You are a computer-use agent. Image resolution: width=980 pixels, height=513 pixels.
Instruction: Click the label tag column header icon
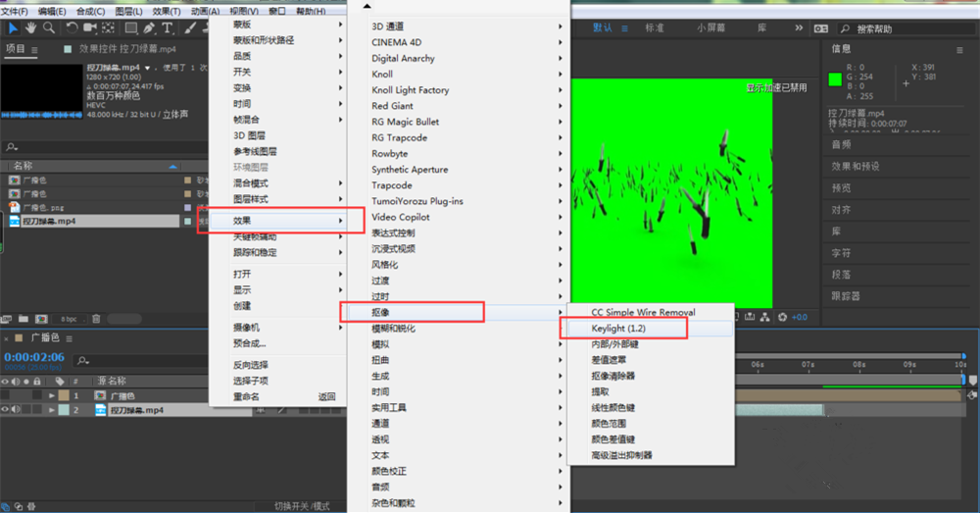click(x=60, y=381)
